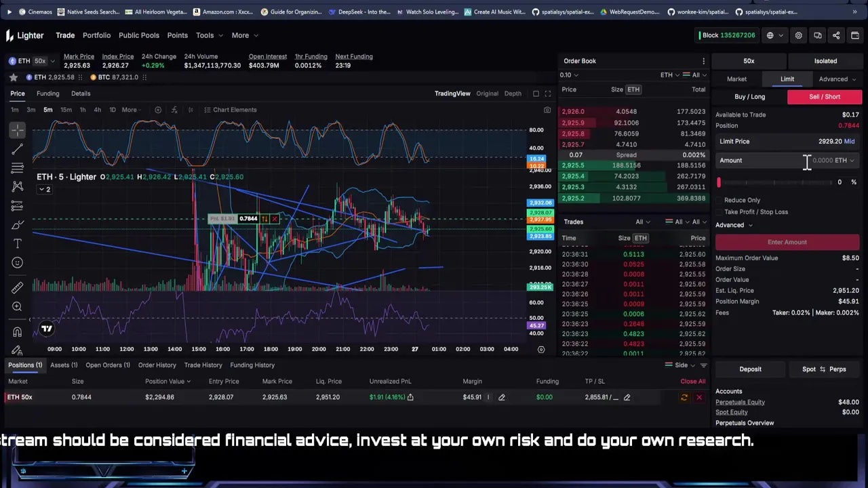Image resolution: width=868 pixels, height=488 pixels.
Task: Adjust the order amount percentage slider
Action: tap(776, 182)
